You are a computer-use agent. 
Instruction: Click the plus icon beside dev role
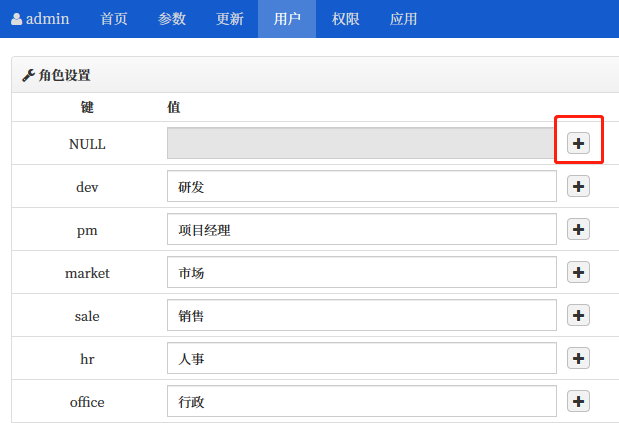tap(578, 186)
